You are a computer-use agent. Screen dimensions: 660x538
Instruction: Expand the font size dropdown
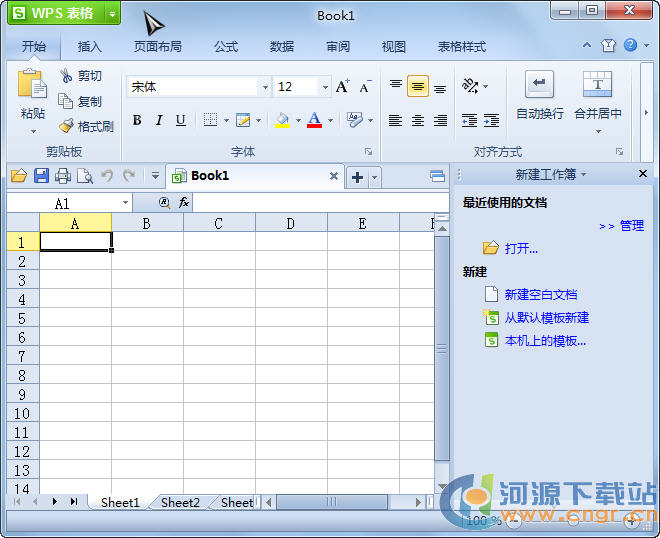325,87
